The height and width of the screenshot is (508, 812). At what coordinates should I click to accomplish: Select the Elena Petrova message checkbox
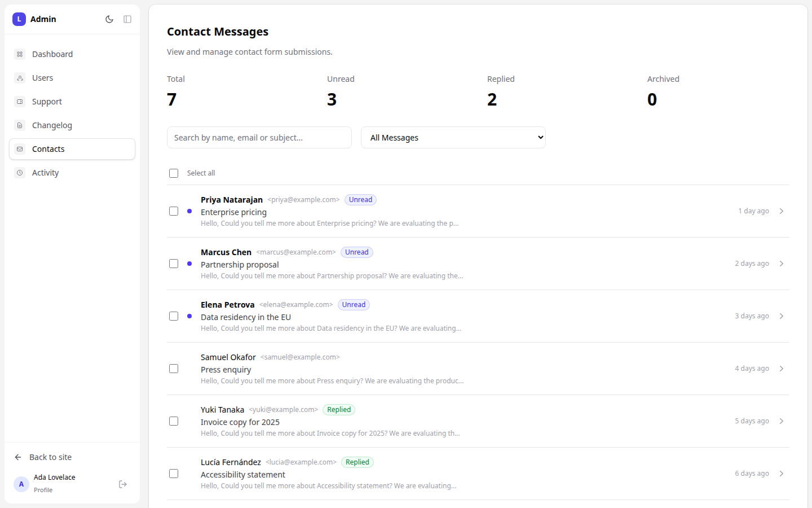(x=174, y=316)
